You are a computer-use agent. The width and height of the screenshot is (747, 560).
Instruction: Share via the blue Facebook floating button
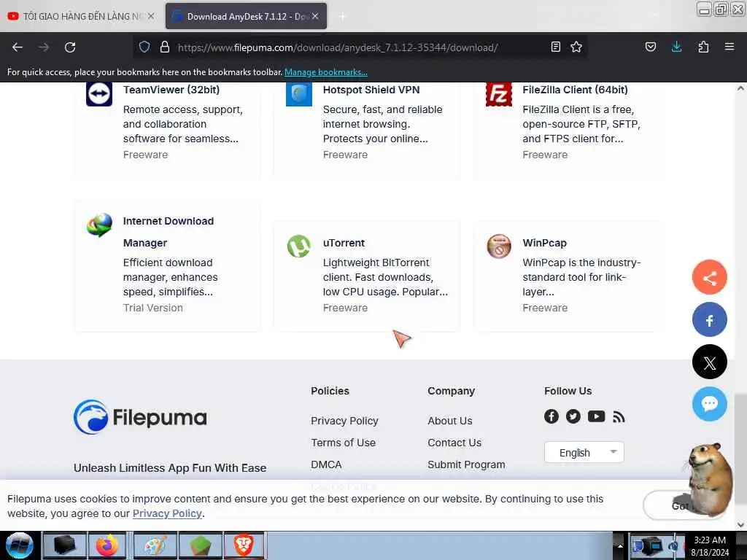(x=709, y=320)
